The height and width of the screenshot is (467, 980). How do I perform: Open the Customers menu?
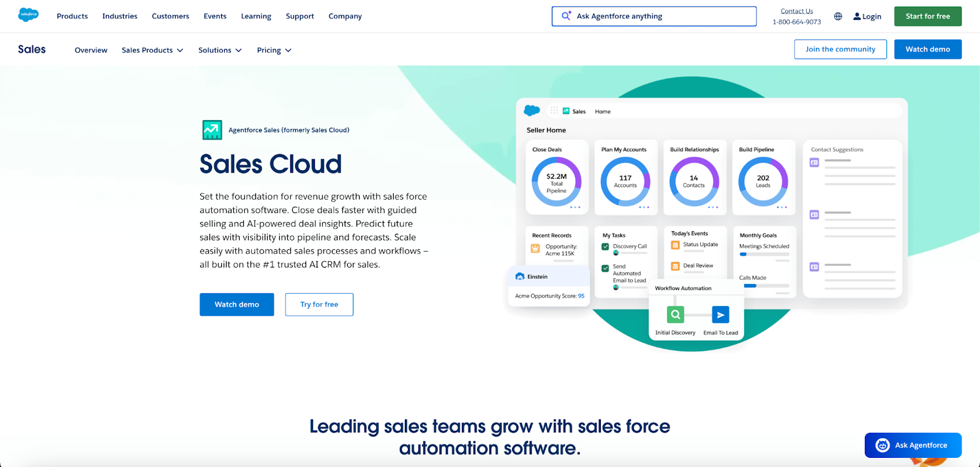click(170, 17)
